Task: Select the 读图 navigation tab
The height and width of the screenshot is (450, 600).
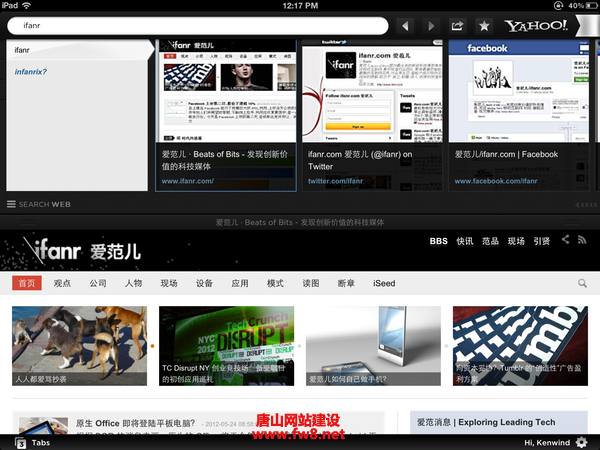Action: [x=310, y=283]
